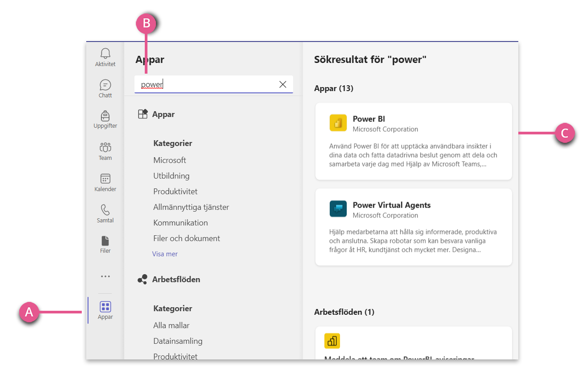Click the Appar section icon in list
The image size is (588, 388).
click(x=143, y=114)
